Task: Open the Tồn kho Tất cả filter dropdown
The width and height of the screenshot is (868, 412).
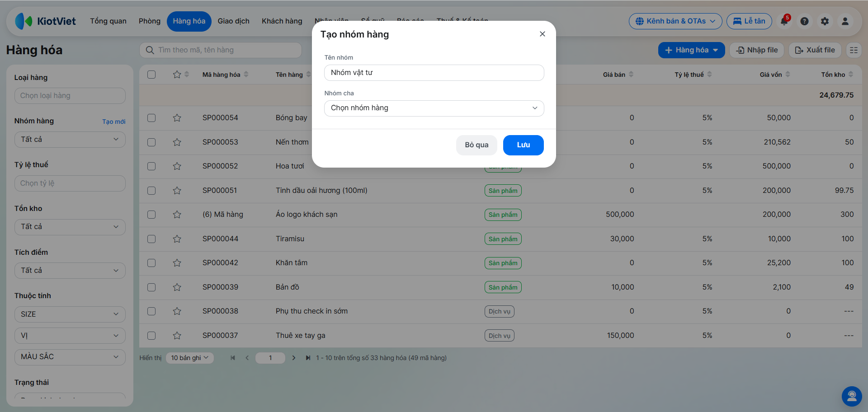Action: tap(70, 227)
